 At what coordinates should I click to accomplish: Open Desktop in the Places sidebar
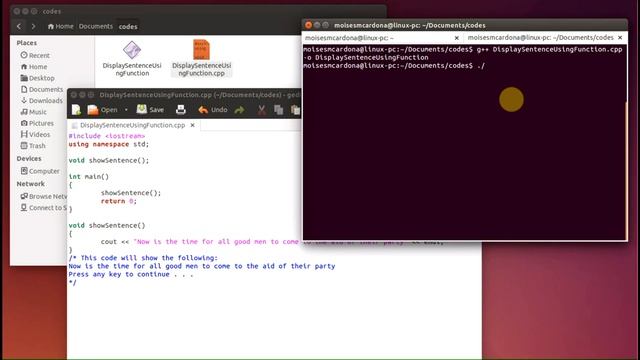[x=37, y=78]
